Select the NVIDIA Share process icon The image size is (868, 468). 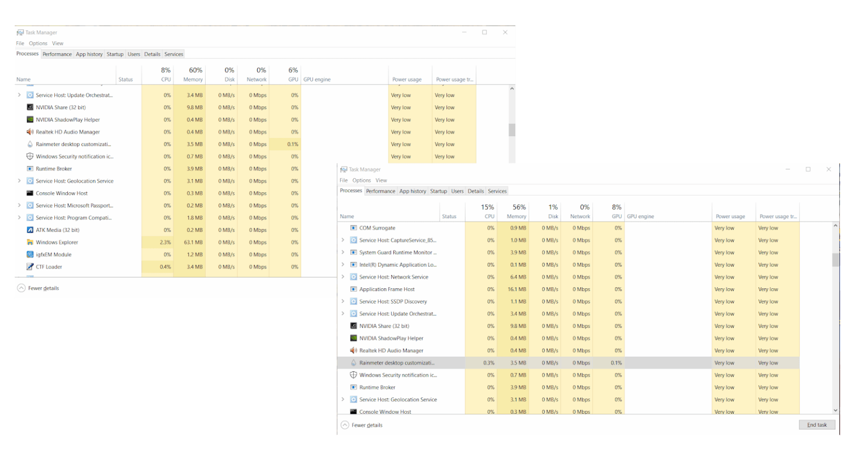pyautogui.click(x=353, y=326)
